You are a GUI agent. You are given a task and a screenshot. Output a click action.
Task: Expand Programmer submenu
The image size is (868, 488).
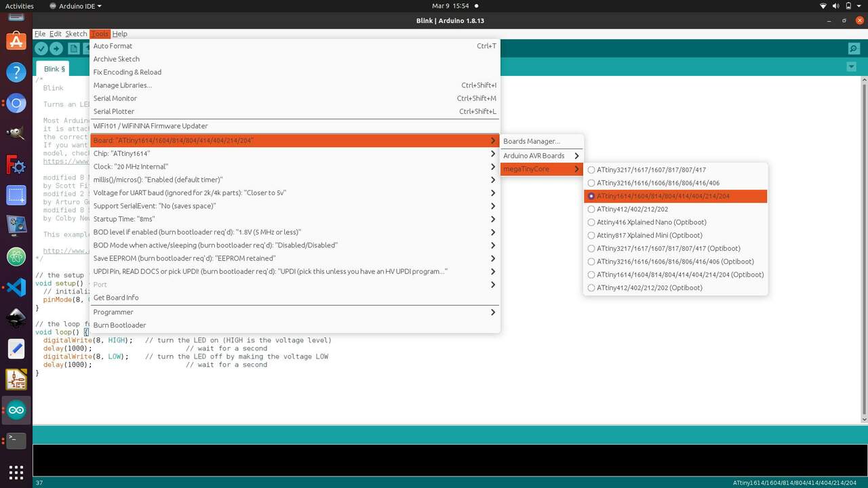tap(295, 312)
